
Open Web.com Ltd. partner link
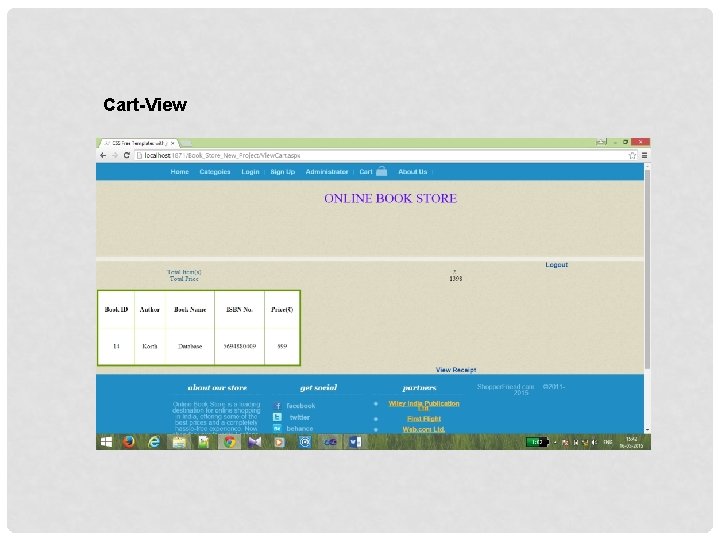pyautogui.click(x=424, y=430)
